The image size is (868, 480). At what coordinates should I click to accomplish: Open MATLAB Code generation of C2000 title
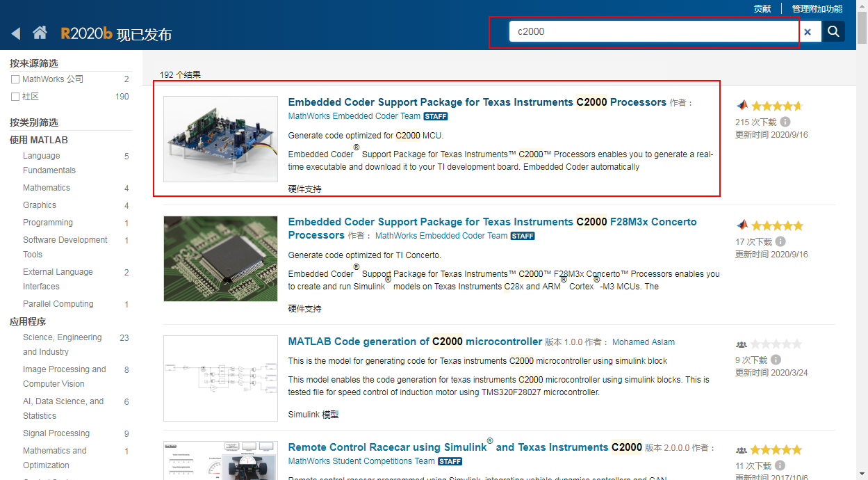click(x=415, y=342)
